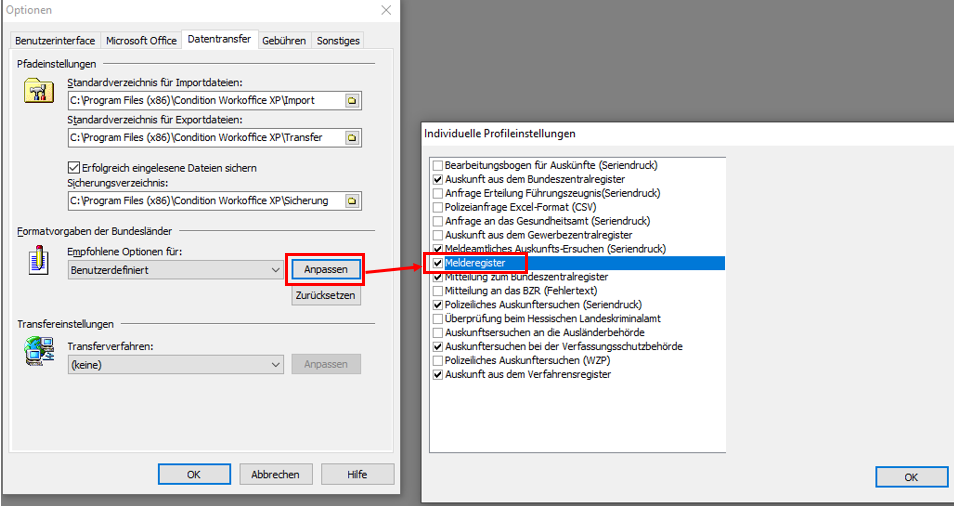Select the Microsoft Office tab

(141, 41)
